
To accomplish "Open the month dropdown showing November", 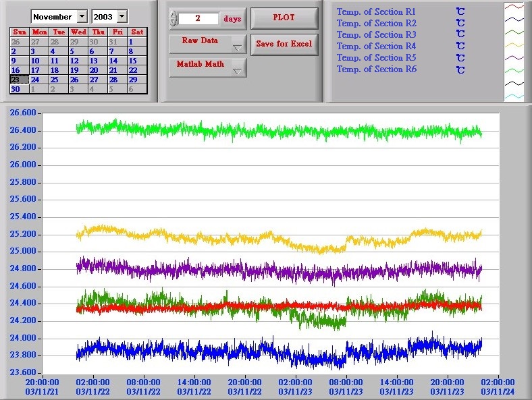I will (x=82, y=16).
